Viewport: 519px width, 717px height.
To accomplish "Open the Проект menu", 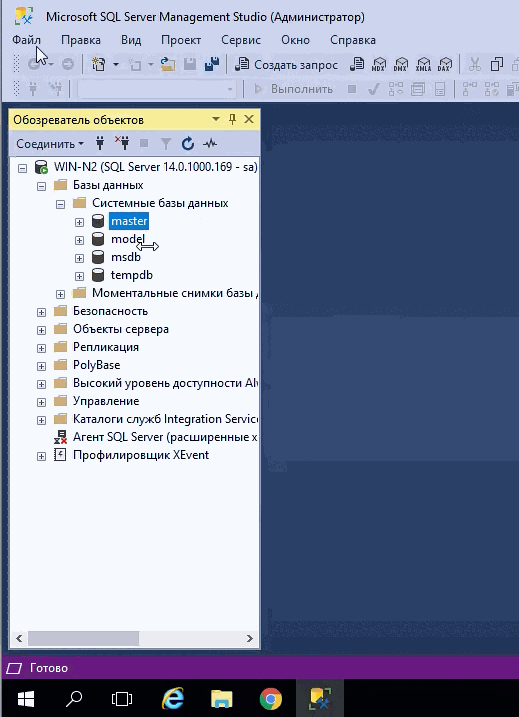I will [x=181, y=40].
